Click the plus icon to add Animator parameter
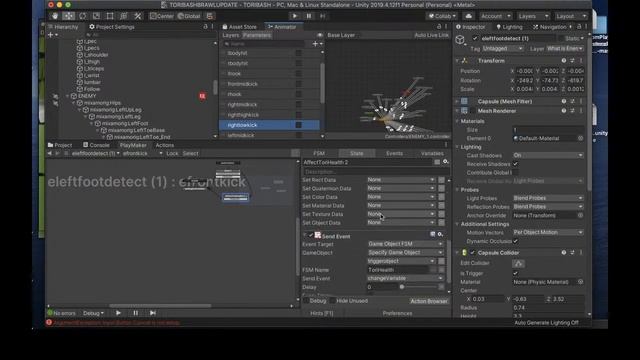The width and height of the screenshot is (640, 360). coord(315,44)
